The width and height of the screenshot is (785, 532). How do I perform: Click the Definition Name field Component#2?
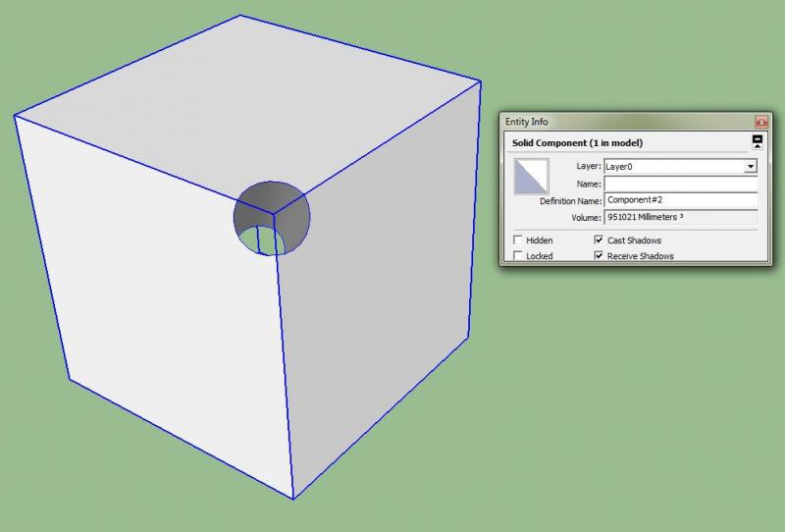coord(680,200)
